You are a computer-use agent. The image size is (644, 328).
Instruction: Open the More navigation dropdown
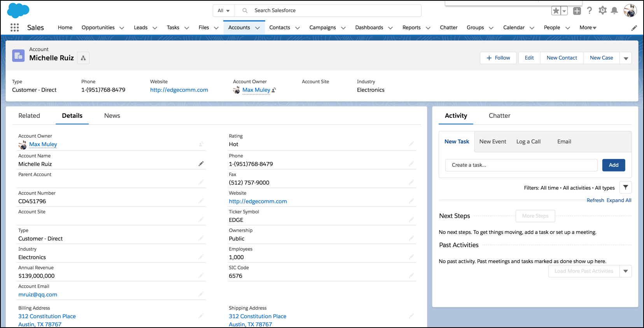click(x=588, y=28)
